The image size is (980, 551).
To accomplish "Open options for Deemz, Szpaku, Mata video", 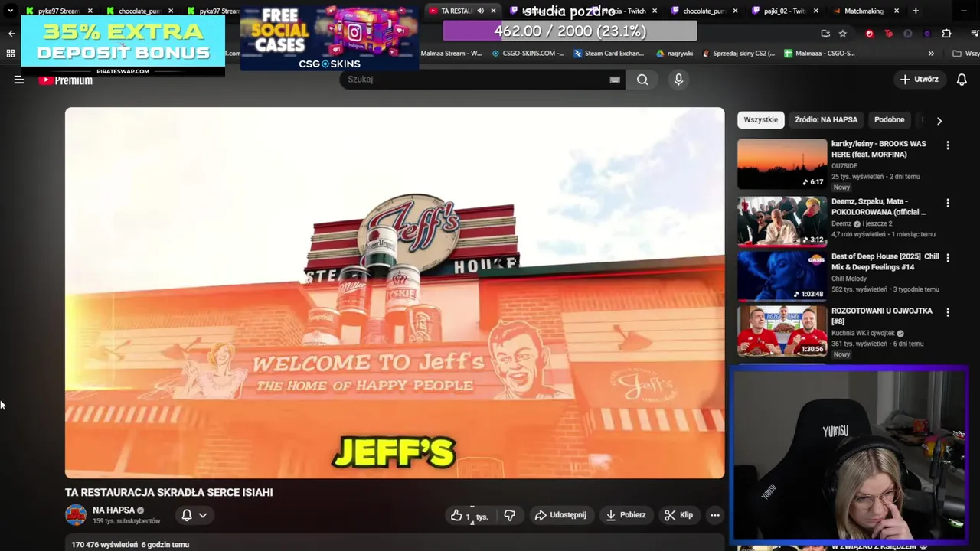I will point(948,204).
